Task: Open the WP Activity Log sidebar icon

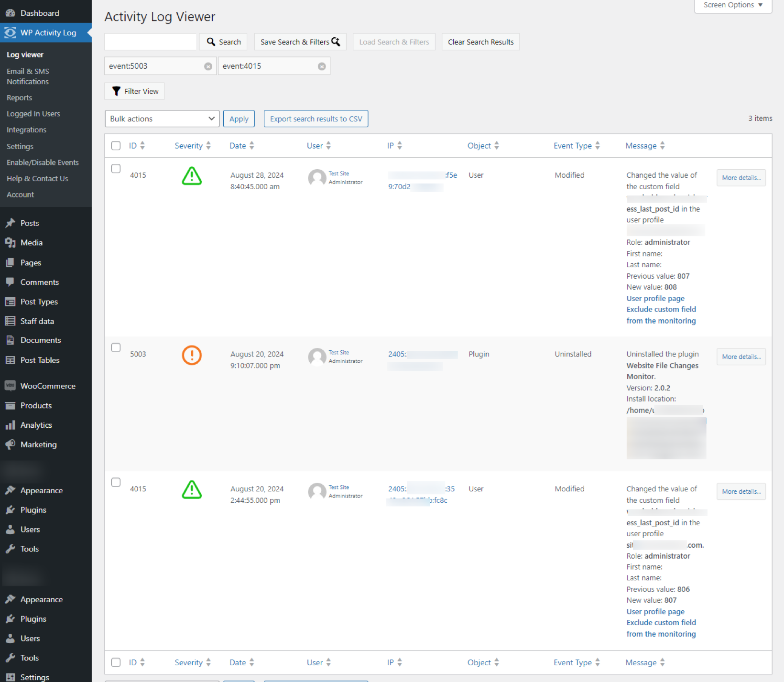Action: 10,32
